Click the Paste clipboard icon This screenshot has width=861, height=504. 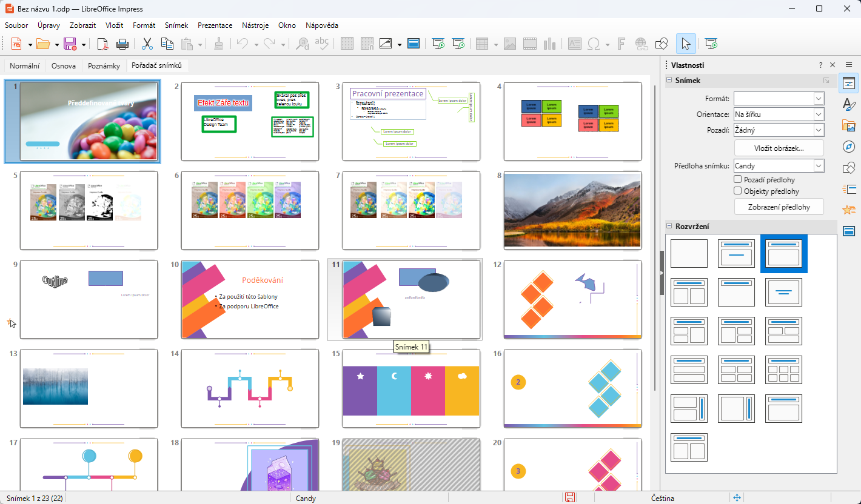[x=187, y=44]
